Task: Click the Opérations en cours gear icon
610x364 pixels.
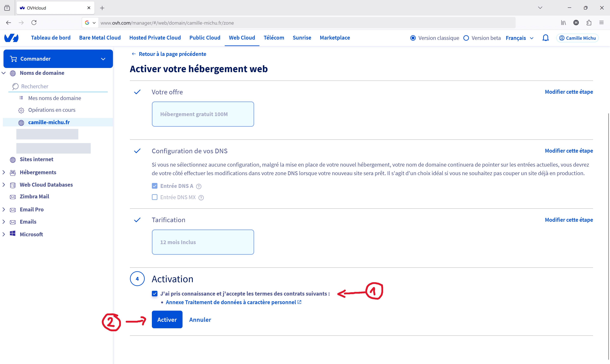Action: pyautogui.click(x=21, y=110)
